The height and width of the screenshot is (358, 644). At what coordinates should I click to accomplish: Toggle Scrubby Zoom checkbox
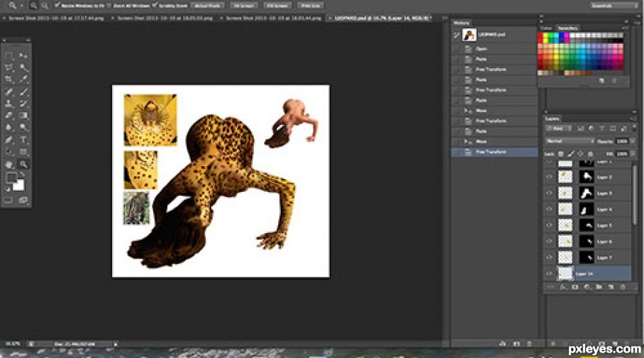155,5
